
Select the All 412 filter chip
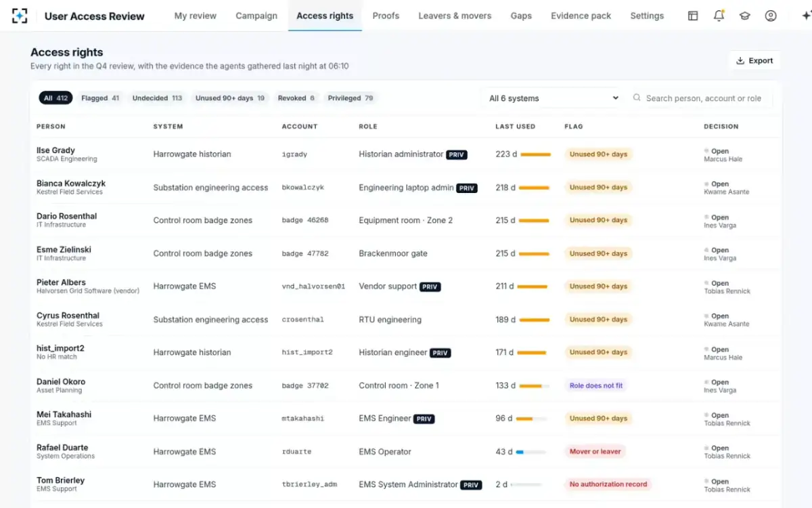(x=56, y=98)
